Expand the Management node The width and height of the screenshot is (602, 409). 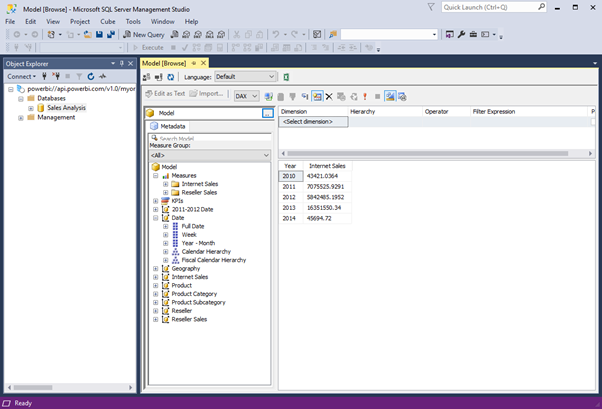[x=21, y=118]
